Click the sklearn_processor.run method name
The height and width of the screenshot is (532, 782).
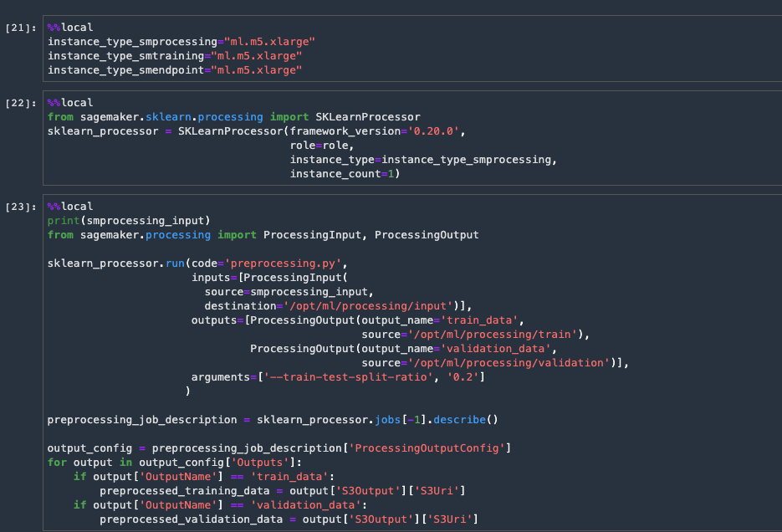pos(175,263)
